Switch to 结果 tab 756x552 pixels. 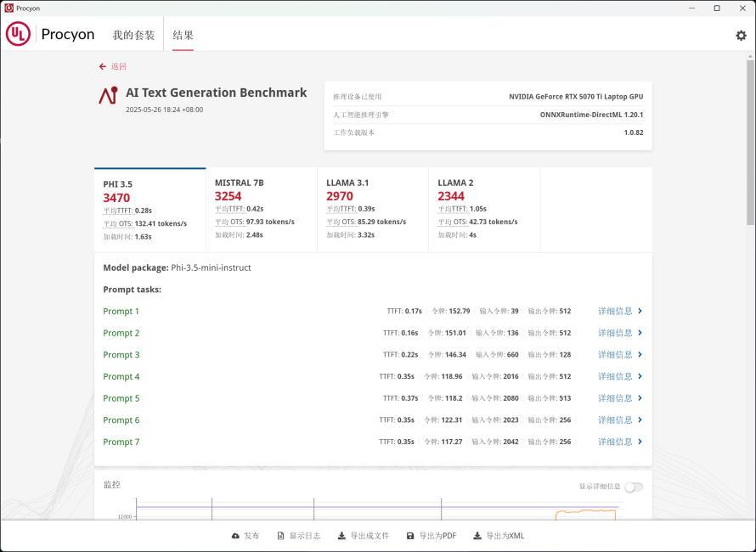point(183,35)
